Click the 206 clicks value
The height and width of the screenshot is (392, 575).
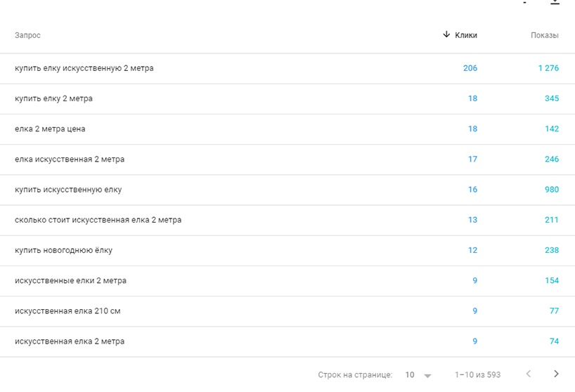click(x=470, y=68)
